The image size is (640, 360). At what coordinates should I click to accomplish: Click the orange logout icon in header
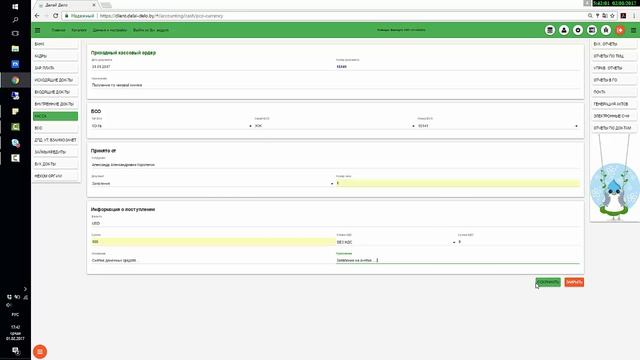coord(620,30)
